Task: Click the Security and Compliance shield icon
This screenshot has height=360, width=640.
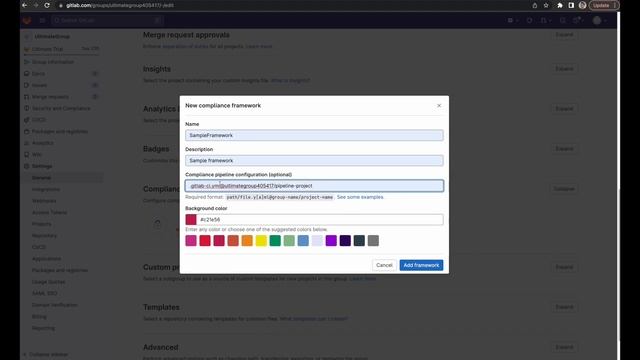Action: 27,108
